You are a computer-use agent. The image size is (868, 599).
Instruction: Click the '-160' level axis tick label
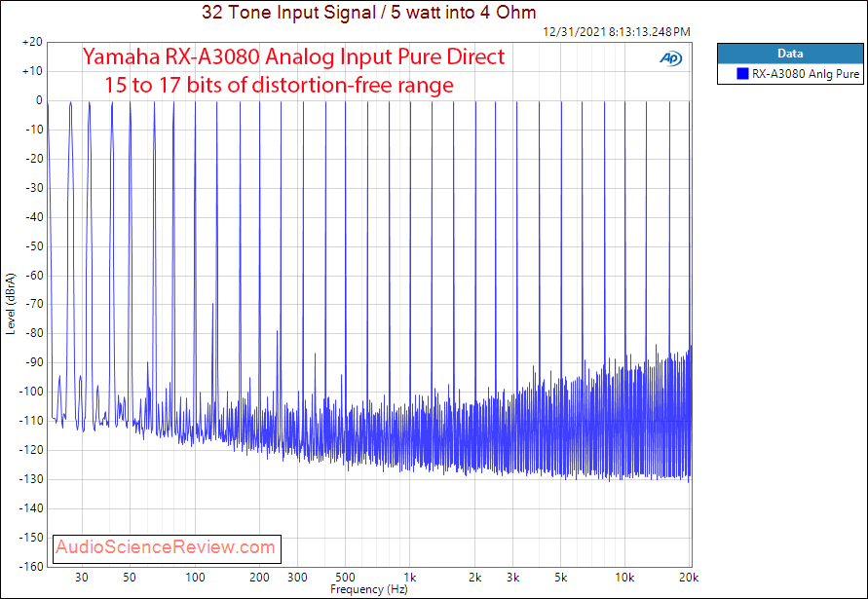[31, 566]
